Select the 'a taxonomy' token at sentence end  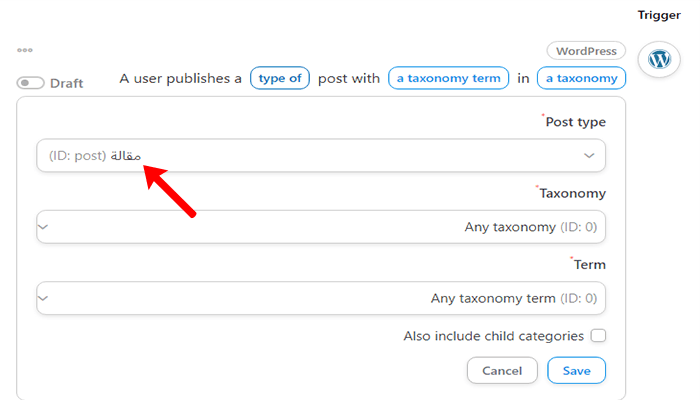coord(581,77)
